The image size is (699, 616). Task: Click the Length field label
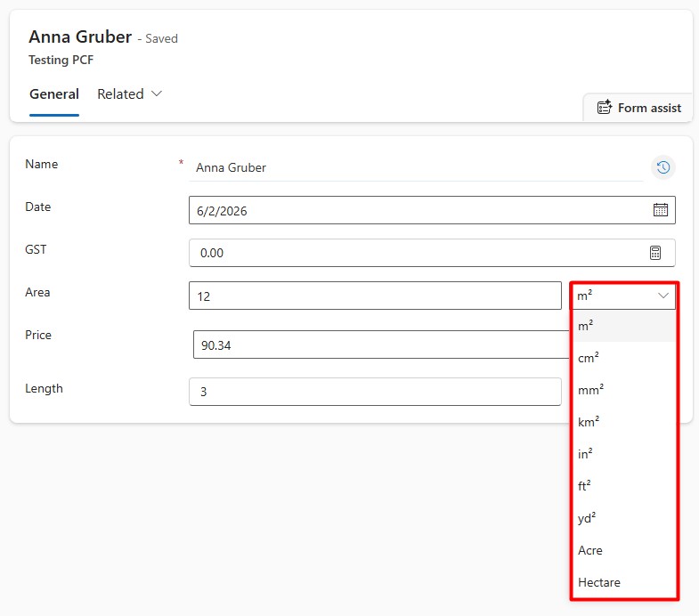44,389
